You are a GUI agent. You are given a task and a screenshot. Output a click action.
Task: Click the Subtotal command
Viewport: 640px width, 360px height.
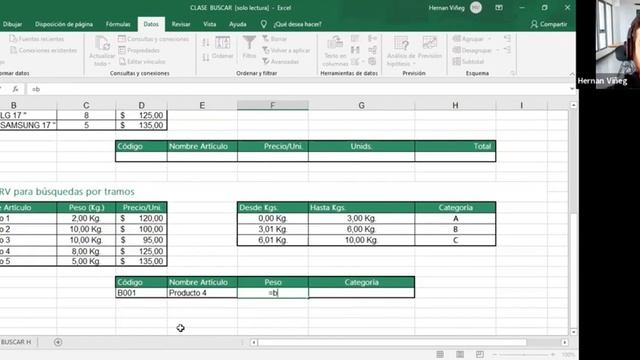click(469, 62)
